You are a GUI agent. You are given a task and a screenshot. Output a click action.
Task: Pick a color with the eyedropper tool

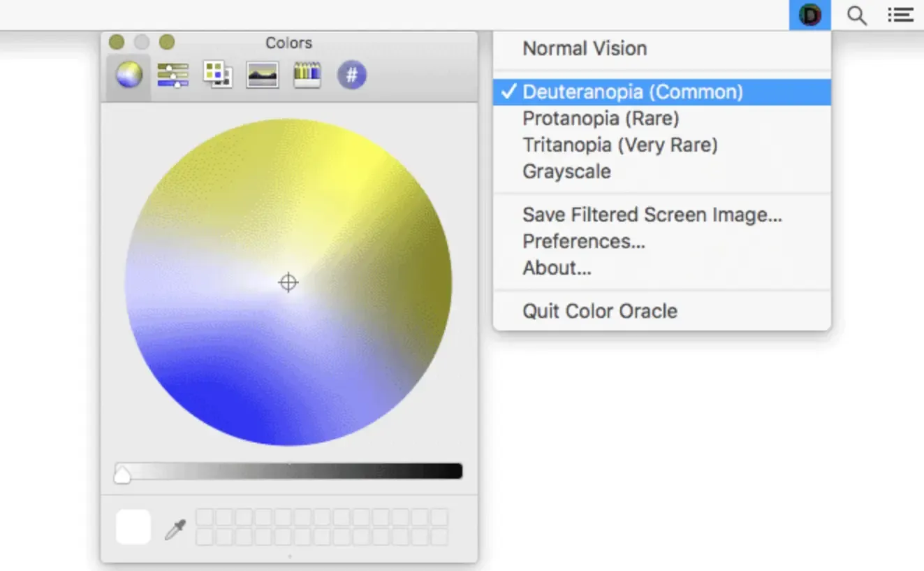(175, 529)
